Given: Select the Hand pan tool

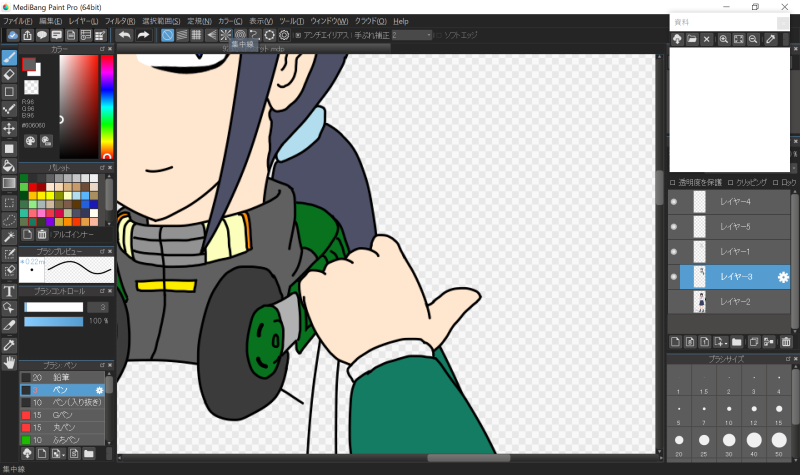Looking at the screenshot, I should click(x=9, y=362).
